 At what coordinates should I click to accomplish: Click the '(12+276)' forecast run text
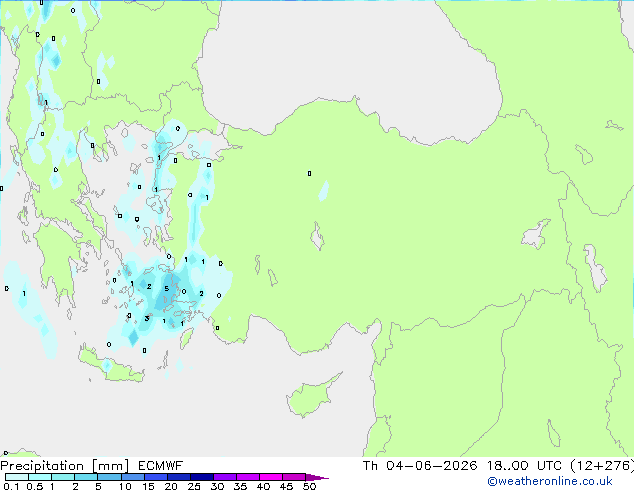point(602,466)
